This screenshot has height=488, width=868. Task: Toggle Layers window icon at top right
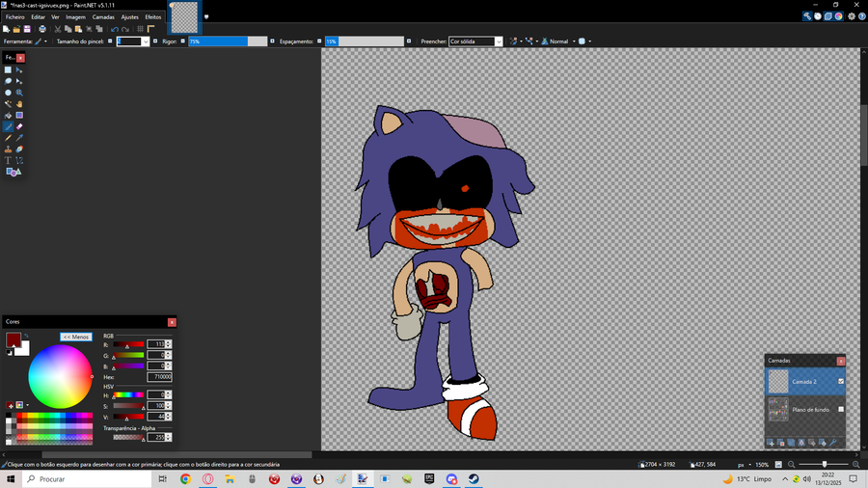coord(828,16)
